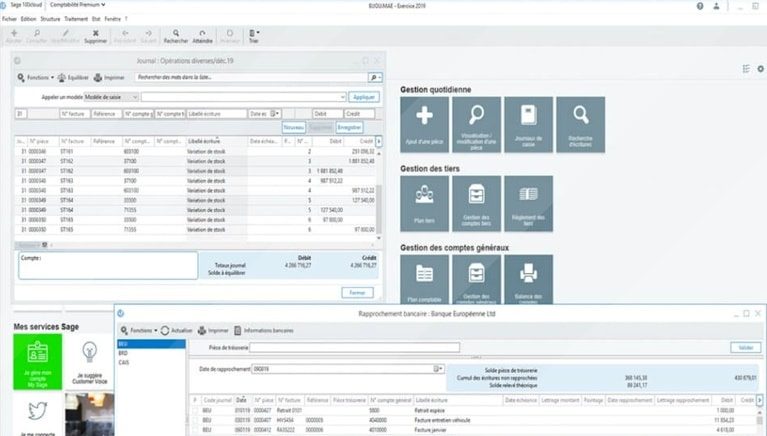Open the Plan tiers tile
This screenshot has height=436, width=767.
click(424, 204)
